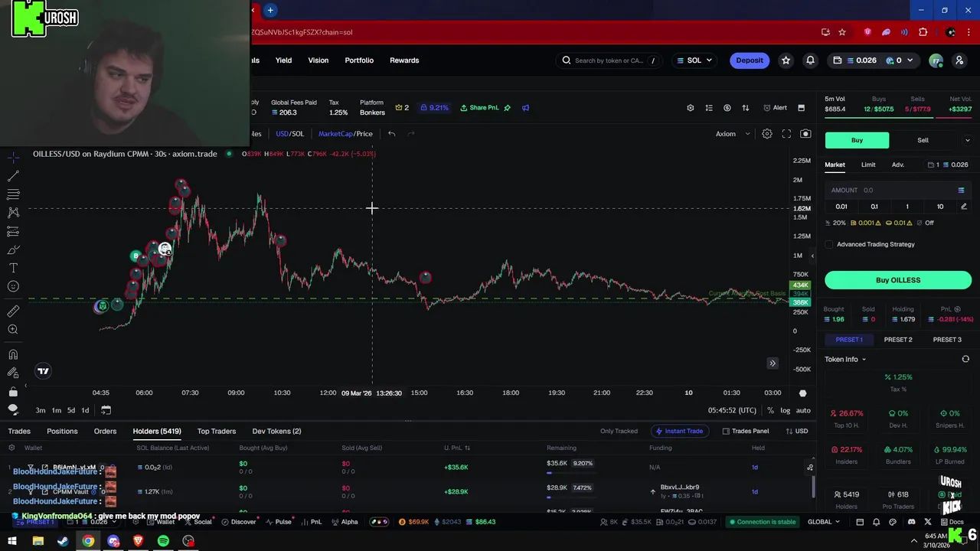Open the Trades tab
This screenshot has height=551, width=980.
click(19, 432)
